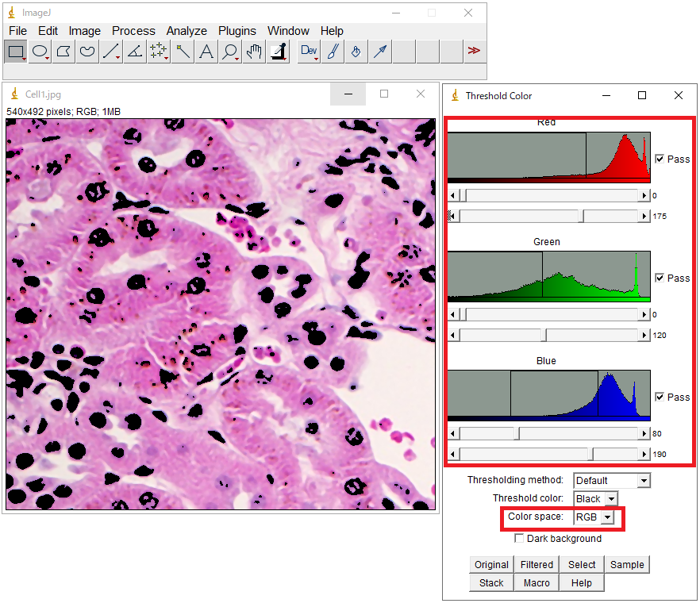Select the Hand scrolling tool
Viewport: 700px width, 607px height.
254,52
